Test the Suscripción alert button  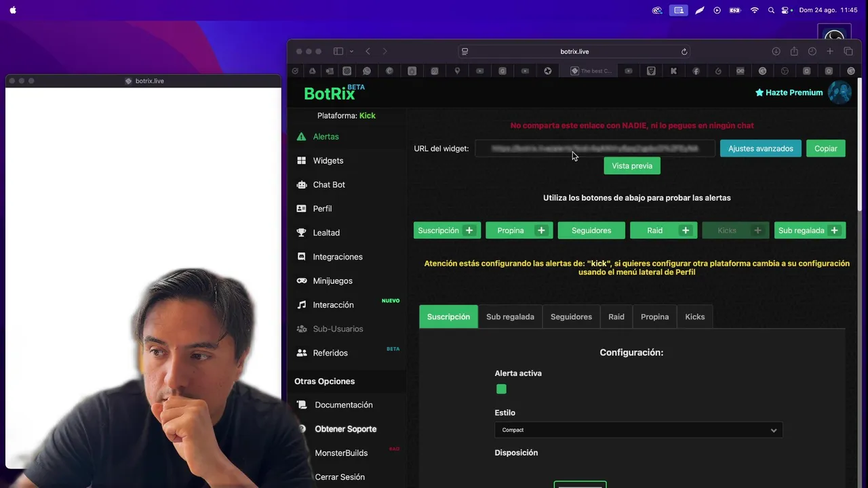click(447, 230)
